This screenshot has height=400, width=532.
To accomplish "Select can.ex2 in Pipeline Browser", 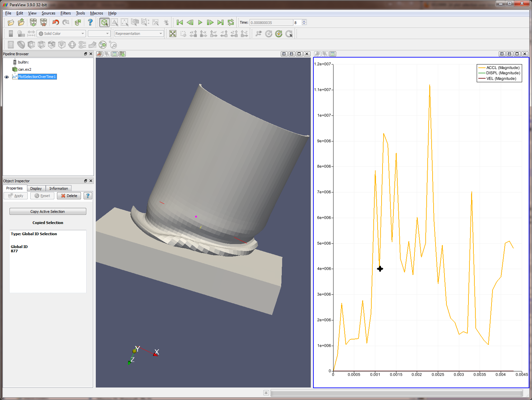I will tap(25, 69).
